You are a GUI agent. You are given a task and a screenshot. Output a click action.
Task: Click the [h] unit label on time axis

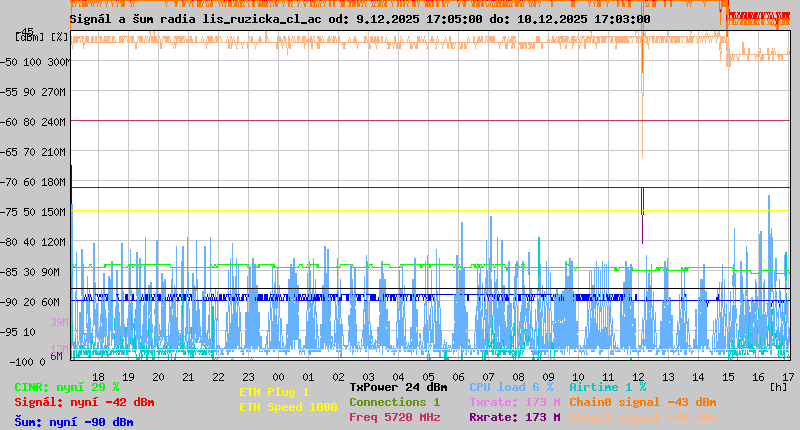coord(777,385)
